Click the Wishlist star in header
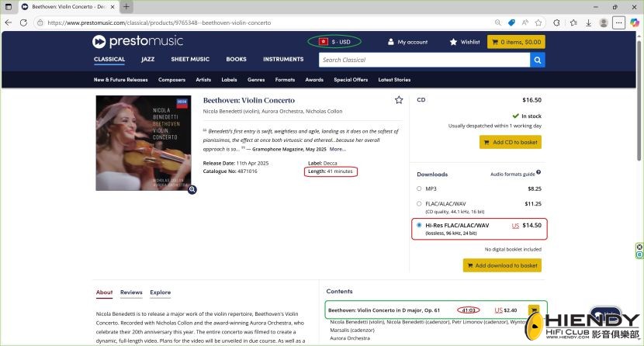The image size is (644, 346). point(453,42)
